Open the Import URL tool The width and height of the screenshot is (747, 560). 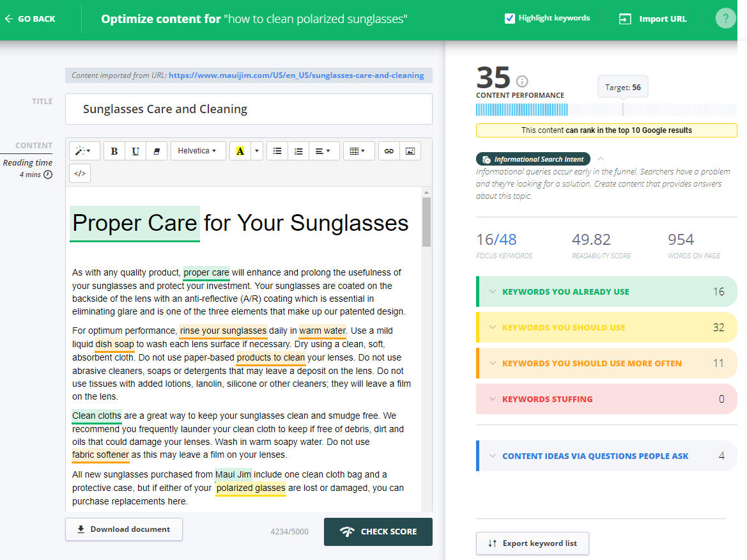tap(651, 18)
